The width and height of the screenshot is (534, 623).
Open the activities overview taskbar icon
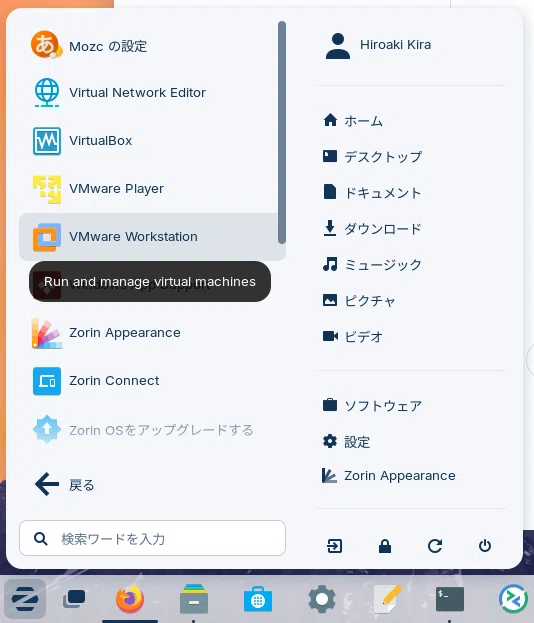74,599
